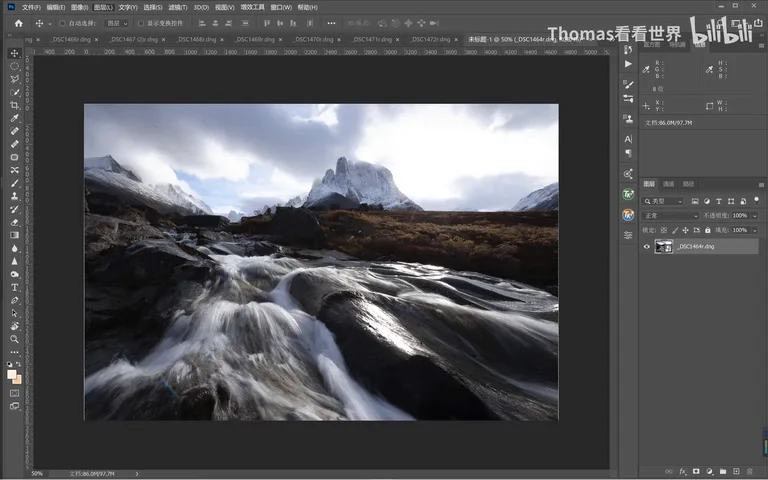
Task: Open the 文件(F) menu
Action: tap(31, 7)
